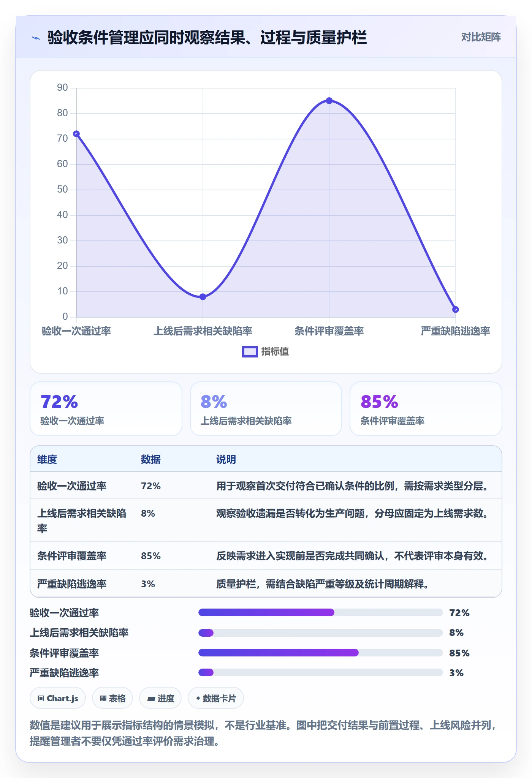Select the chart point for 严重缺陷逃逸率

point(456,310)
